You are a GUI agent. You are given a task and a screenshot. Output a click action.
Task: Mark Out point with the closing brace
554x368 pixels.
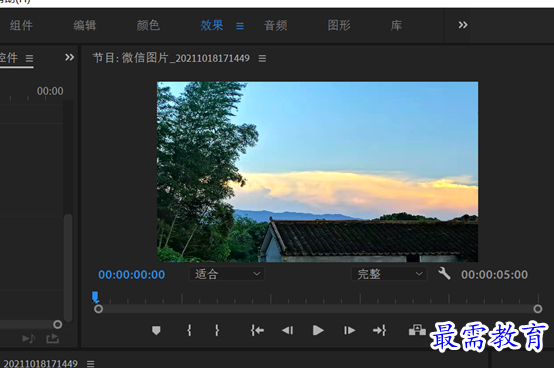tap(217, 331)
